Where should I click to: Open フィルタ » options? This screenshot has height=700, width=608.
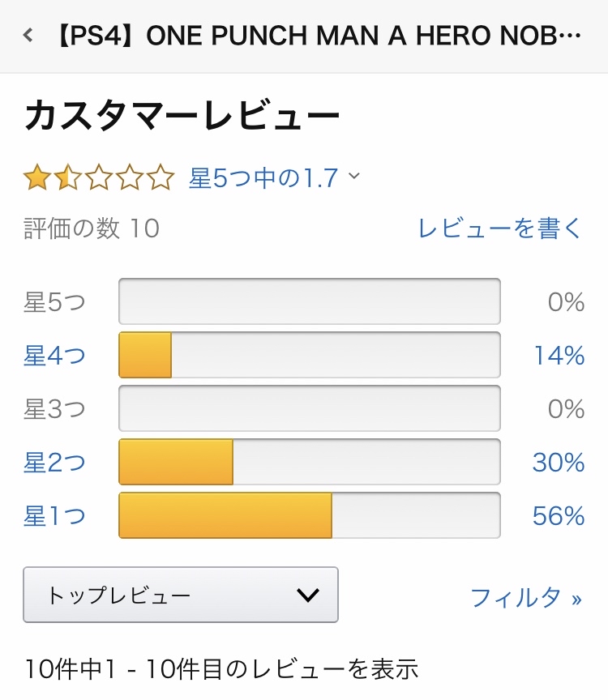526,598
